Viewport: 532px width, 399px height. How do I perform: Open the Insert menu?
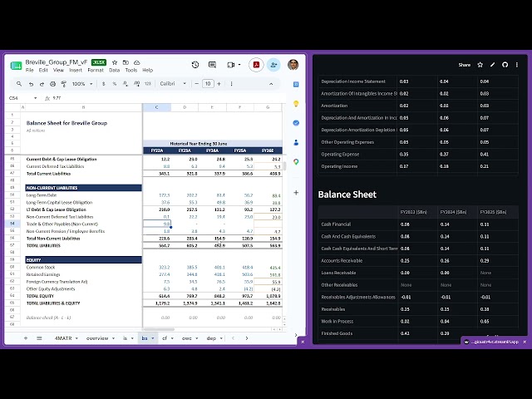[x=76, y=70]
